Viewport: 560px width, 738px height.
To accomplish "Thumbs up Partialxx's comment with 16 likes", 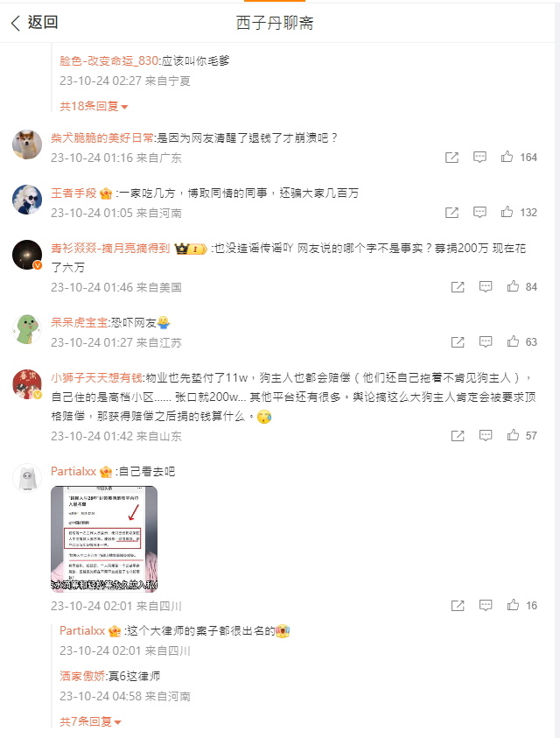I will point(513,605).
